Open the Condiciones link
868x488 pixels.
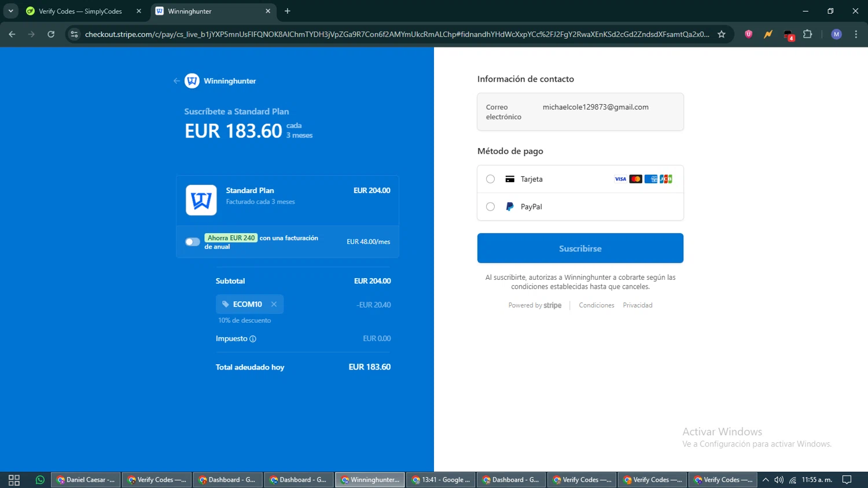[597, 305]
